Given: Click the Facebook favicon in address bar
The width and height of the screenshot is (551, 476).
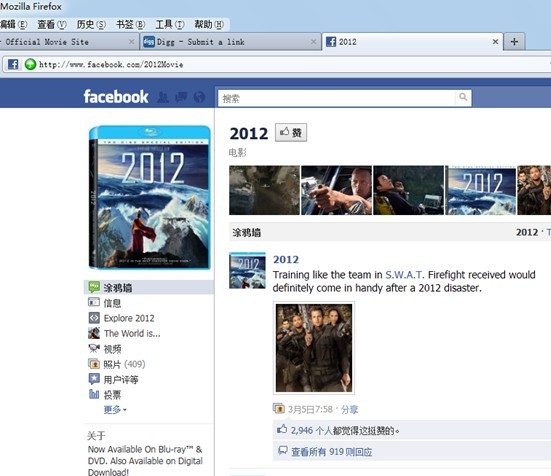Looking at the screenshot, I should [x=13, y=64].
